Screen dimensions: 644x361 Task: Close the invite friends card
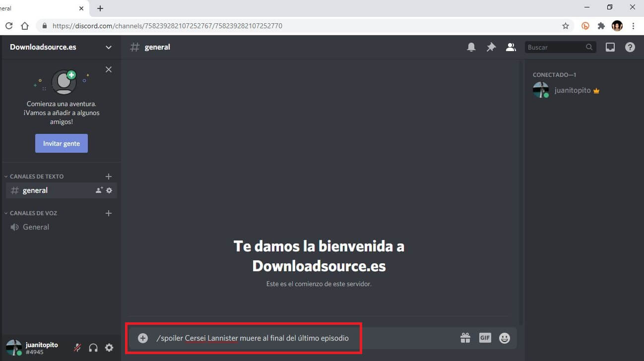click(x=109, y=69)
